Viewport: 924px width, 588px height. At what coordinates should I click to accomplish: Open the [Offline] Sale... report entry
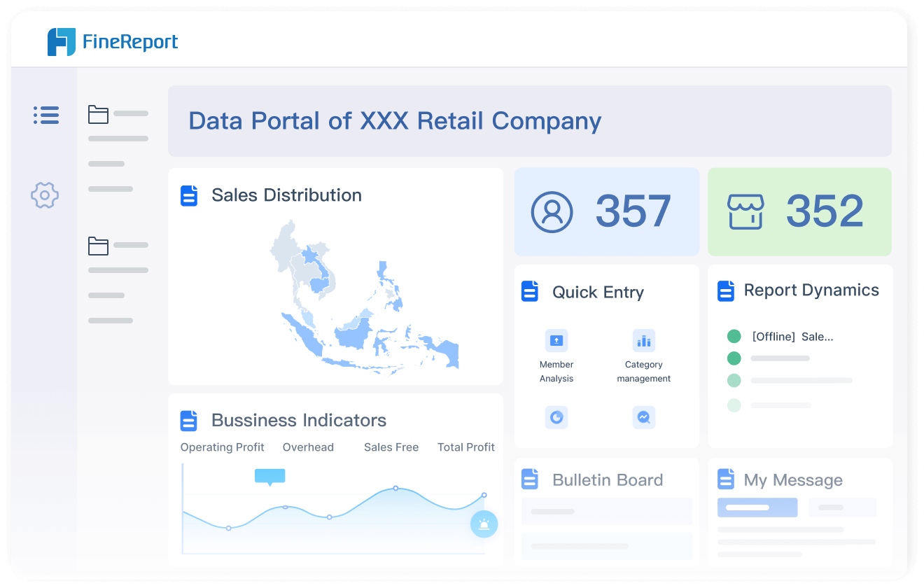click(x=792, y=337)
